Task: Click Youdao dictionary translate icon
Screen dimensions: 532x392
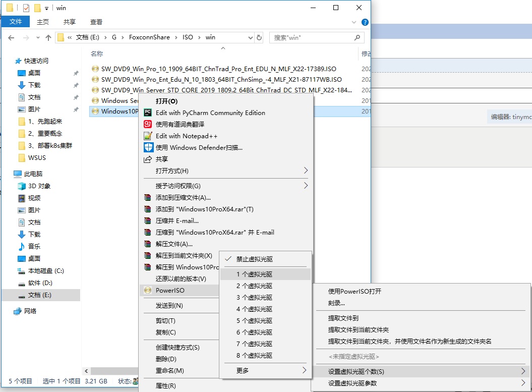Action: 148,124
